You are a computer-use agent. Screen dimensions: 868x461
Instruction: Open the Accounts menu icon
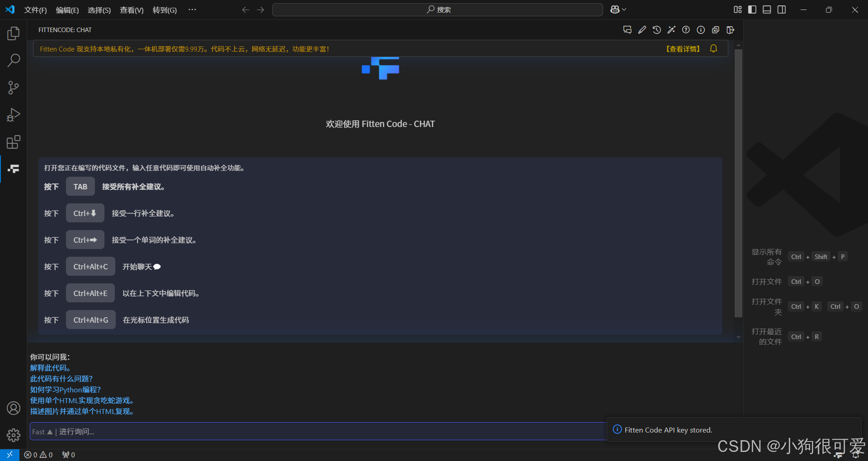click(x=14, y=408)
